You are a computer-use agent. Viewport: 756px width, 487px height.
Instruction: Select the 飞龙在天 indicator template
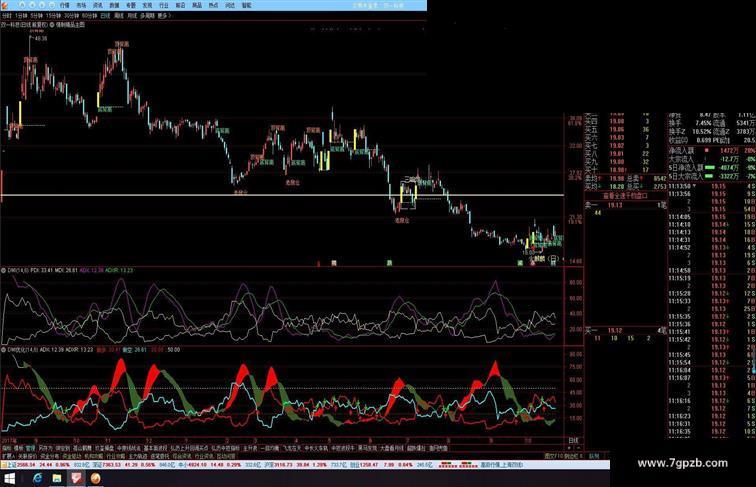click(292, 448)
